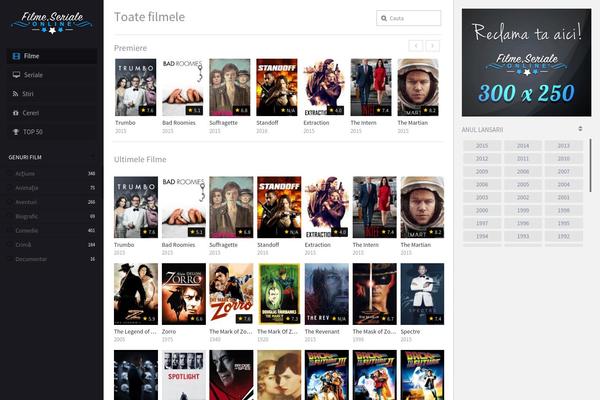Open the Stiri menu item
The height and width of the screenshot is (400, 600).
(52, 94)
